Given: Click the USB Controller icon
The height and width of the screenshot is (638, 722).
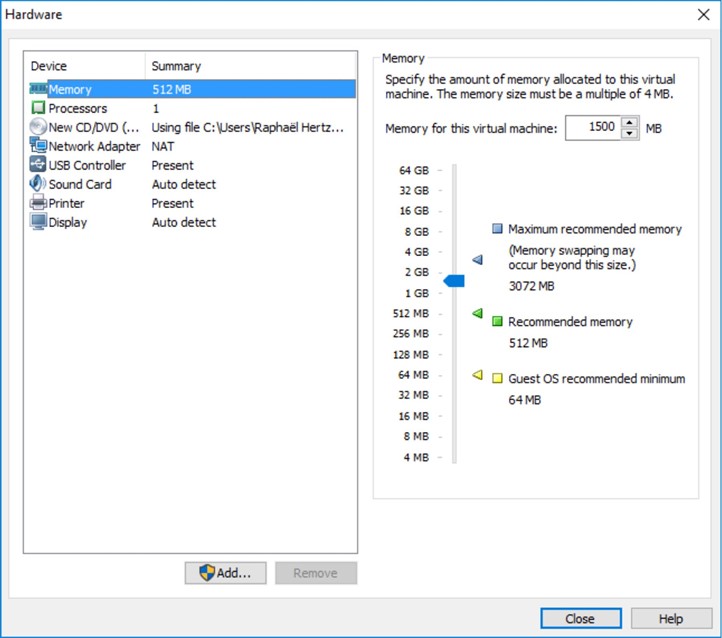Looking at the screenshot, I should 38,164.
